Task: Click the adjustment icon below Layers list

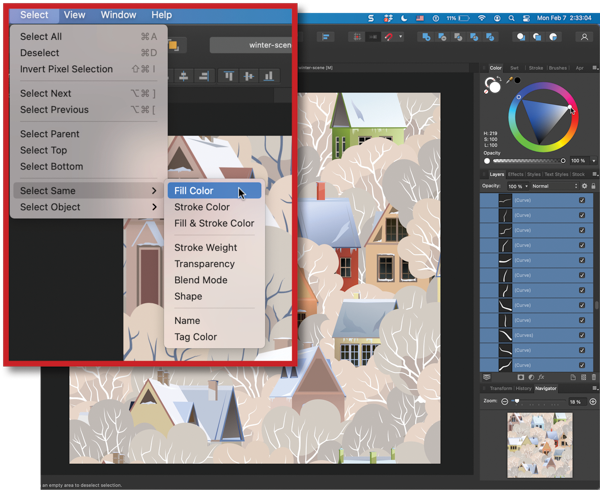Action: pos(531,377)
